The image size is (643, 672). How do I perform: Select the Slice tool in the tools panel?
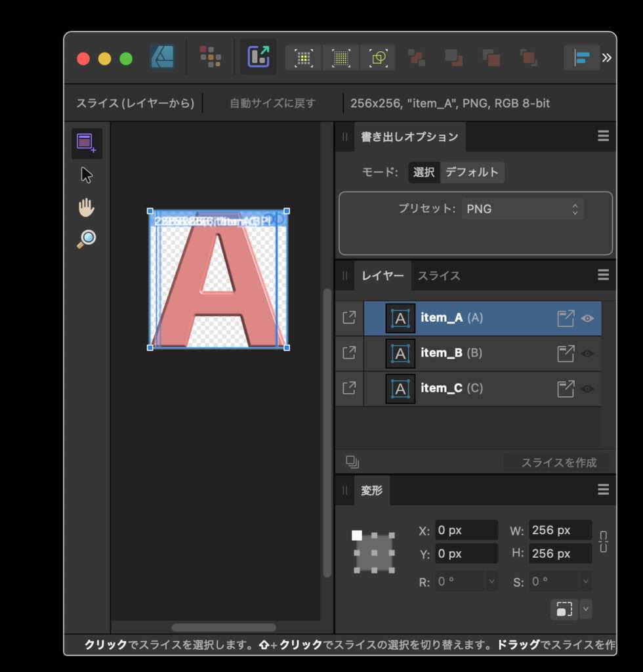point(87,142)
